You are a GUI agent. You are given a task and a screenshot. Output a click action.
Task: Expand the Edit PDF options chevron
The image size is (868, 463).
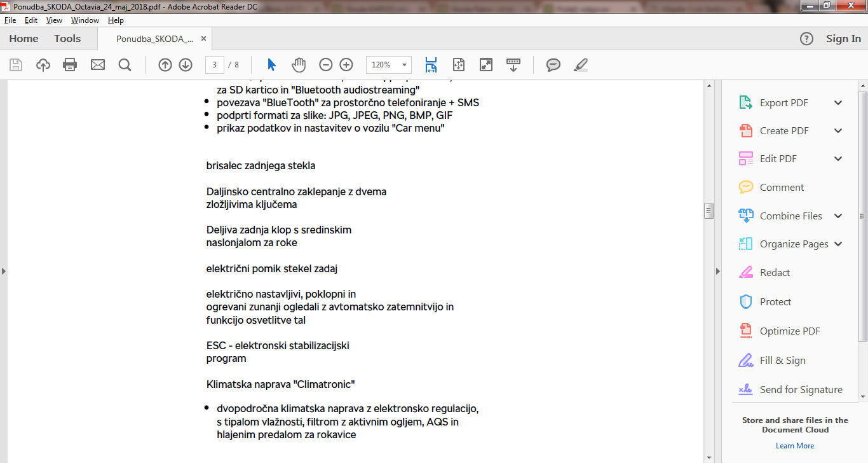click(838, 159)
